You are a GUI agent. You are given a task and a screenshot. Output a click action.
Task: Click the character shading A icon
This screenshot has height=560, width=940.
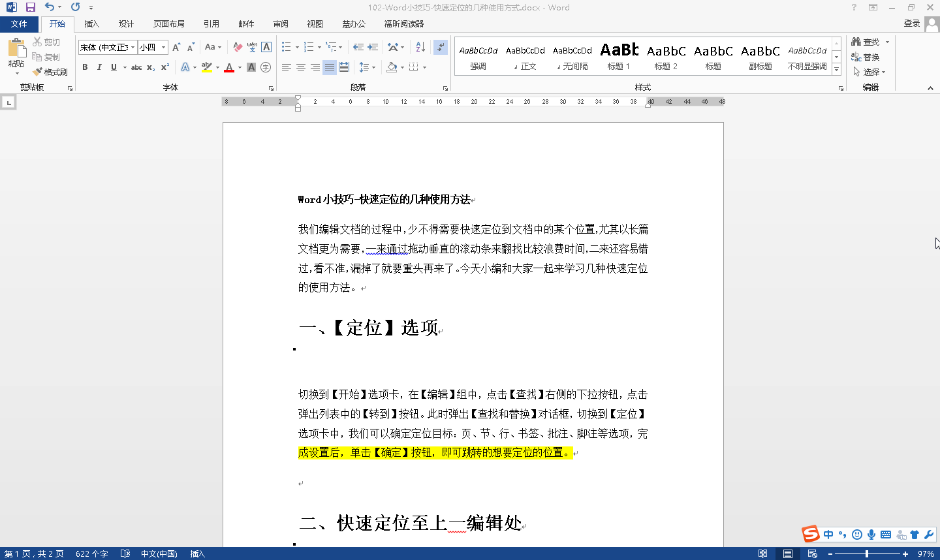(251, 67)
